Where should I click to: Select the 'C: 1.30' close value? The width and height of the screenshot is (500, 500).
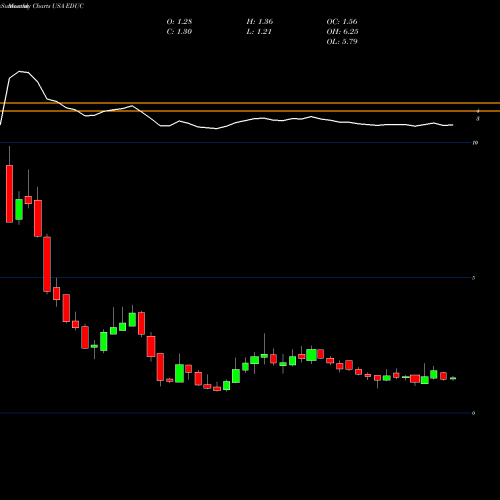point(179,31)
